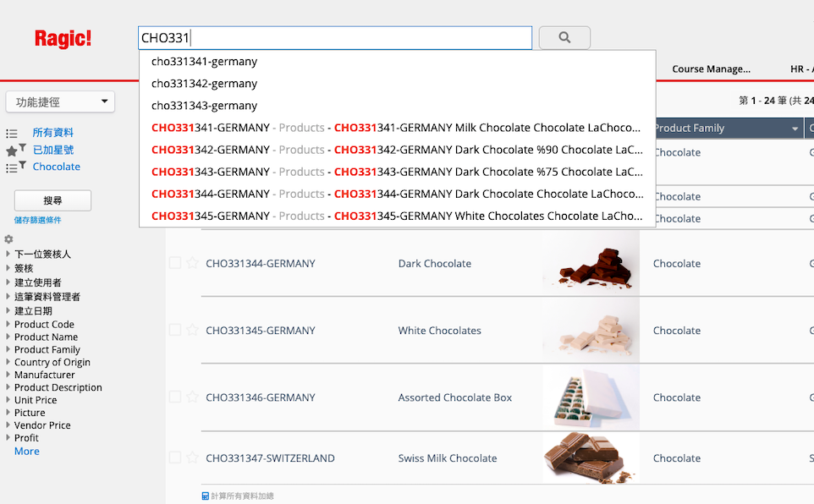The image size is (814, 504).
Task: Star the CHO331344-GERMANY record
Action: [x=192, y=263]
